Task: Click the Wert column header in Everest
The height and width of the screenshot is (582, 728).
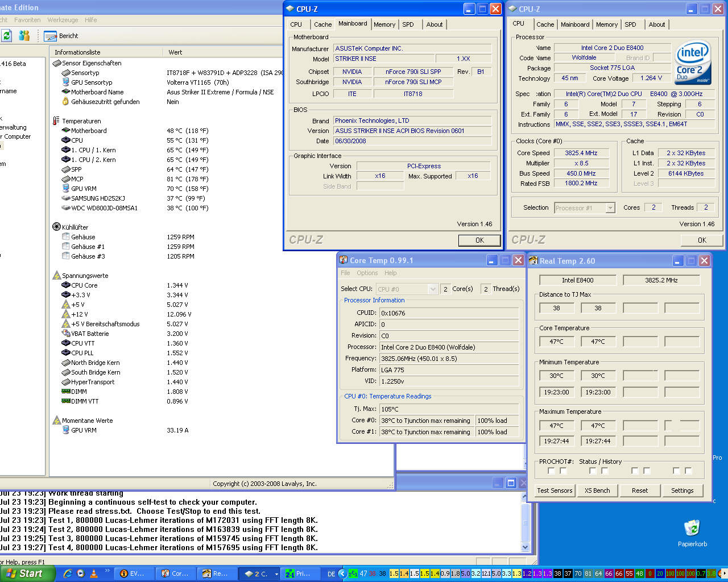Action: [222, 52]
